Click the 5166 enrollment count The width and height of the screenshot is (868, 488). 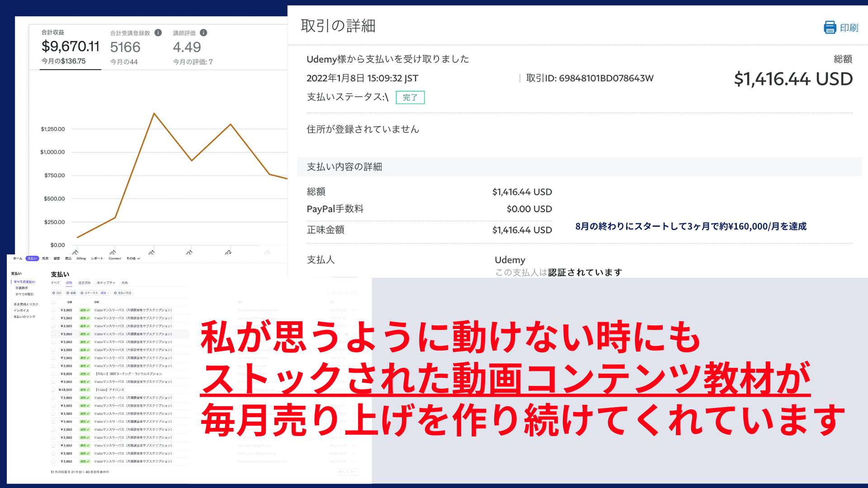125,47
